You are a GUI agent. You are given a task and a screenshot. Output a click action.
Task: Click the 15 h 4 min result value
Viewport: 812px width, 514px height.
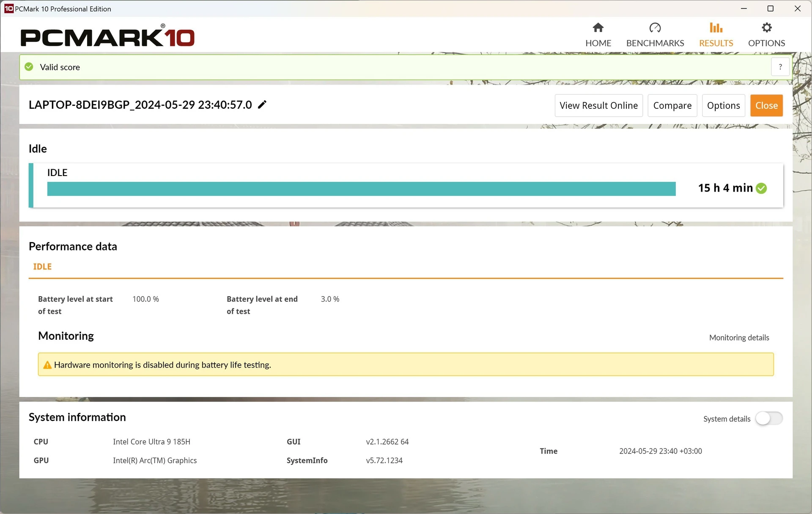pyautogui.click(x=725, y=188)
